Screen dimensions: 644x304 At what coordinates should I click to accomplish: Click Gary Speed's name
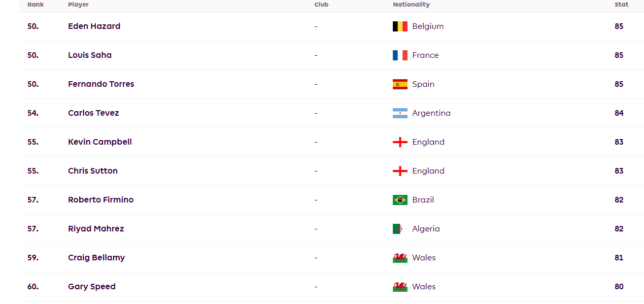[92, 287]
